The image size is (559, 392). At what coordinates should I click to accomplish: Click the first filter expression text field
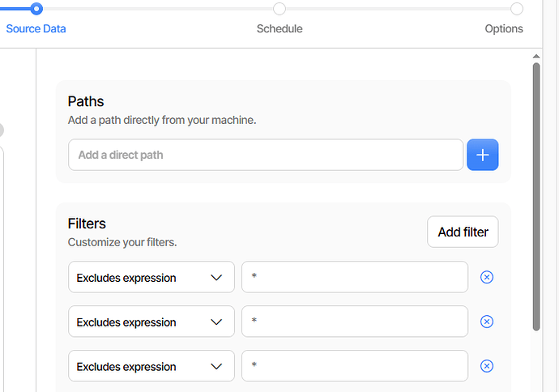point(355,277)
